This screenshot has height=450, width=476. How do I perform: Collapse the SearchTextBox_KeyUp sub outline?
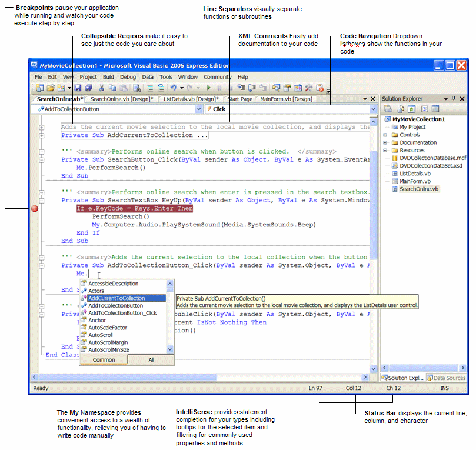click(42, 201)
